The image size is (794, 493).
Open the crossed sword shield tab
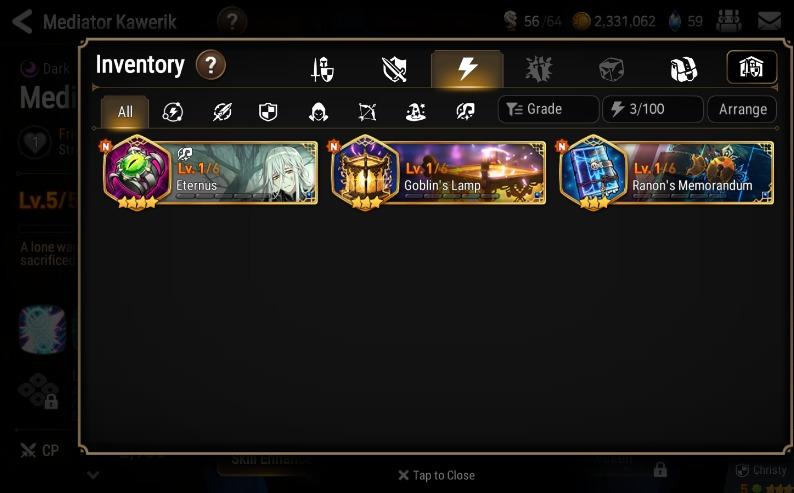394,69
